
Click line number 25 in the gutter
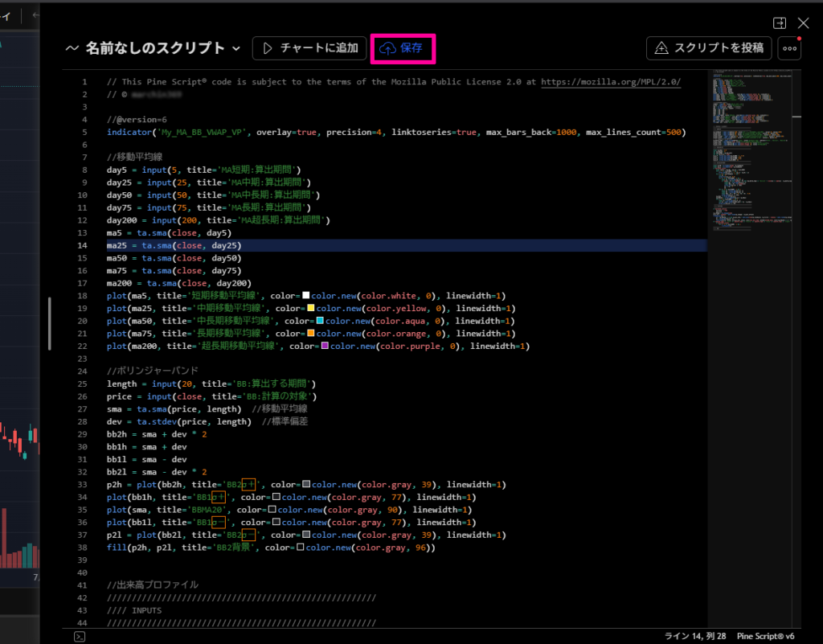[x=84, y=384]
